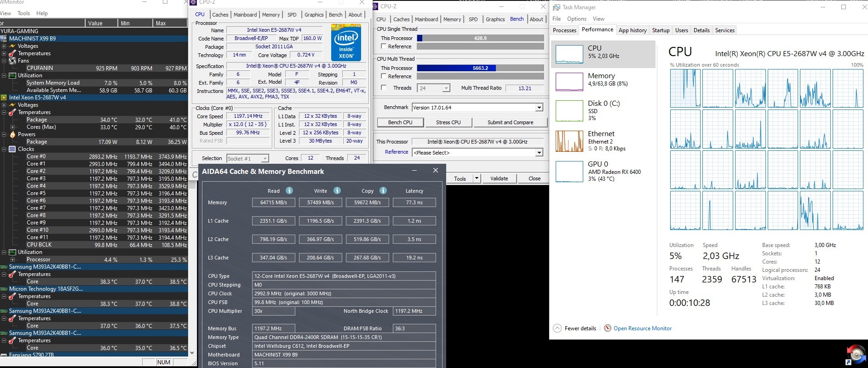Enable the Threads checkbox in CPU-Z Bench
868x368 pixels.
pos(384,88)
